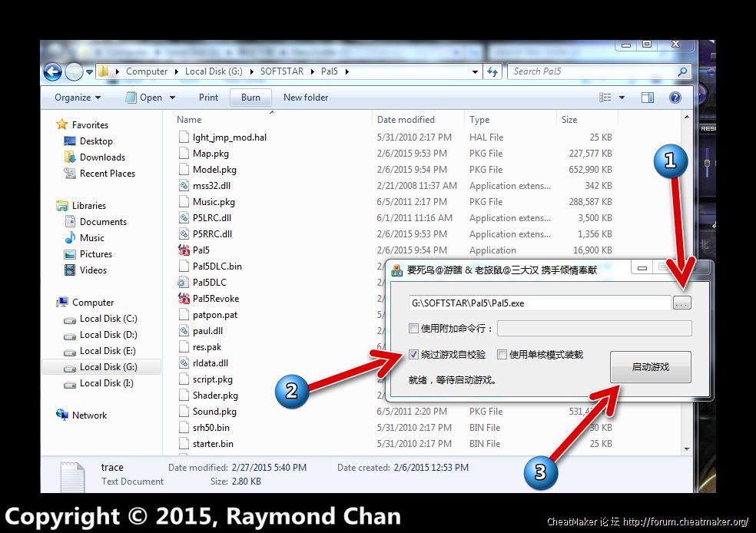
Task: Click Burn in the toolbar
Action: pos(250,98)
